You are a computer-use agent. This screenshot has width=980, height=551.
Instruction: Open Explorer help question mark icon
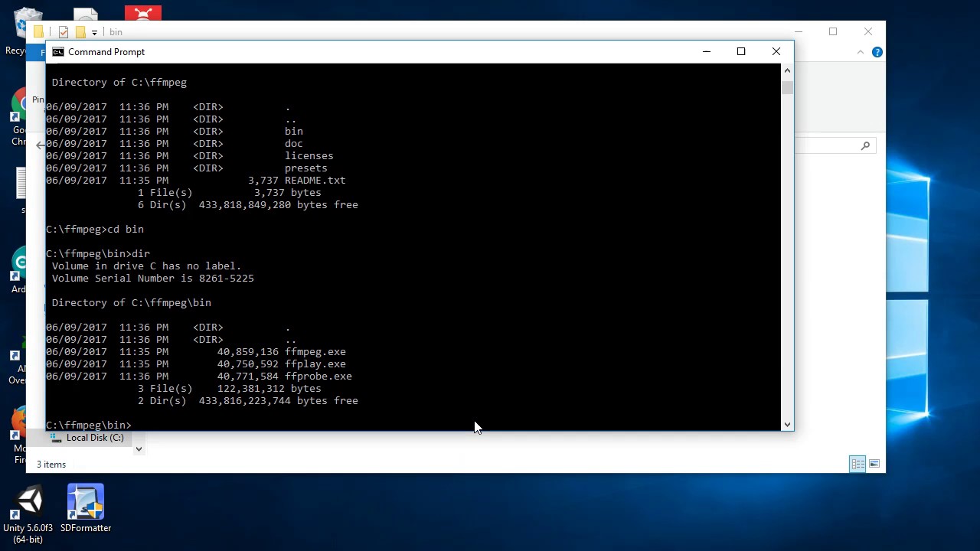(877, 52)
